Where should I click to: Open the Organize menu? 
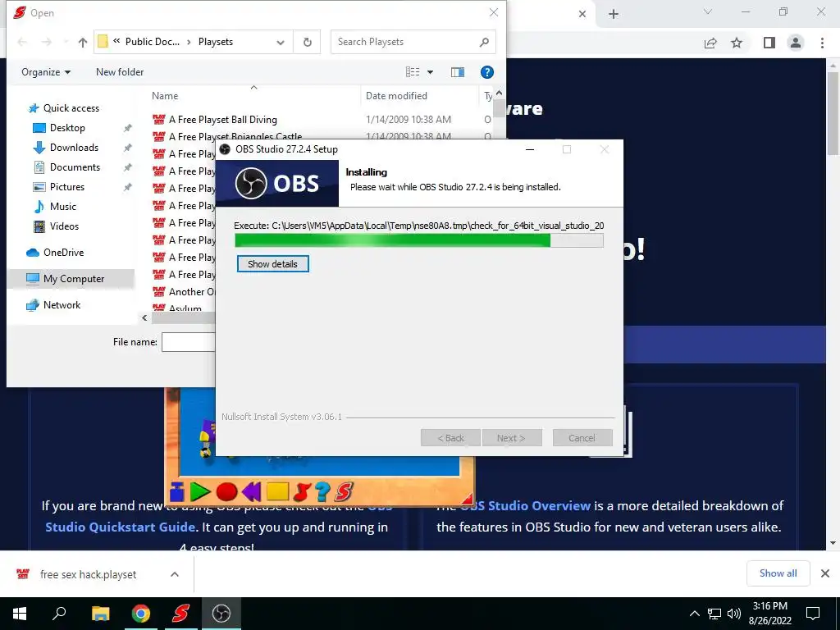46,72
